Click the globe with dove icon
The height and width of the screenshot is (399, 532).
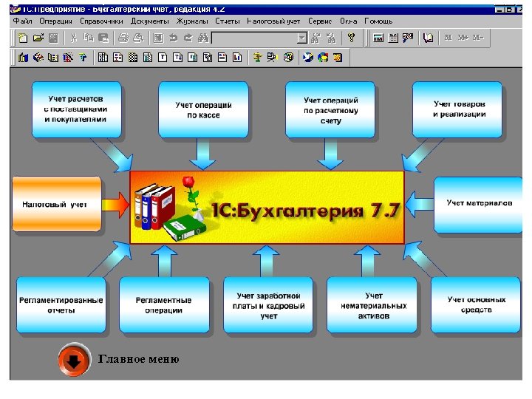(307, 58)
